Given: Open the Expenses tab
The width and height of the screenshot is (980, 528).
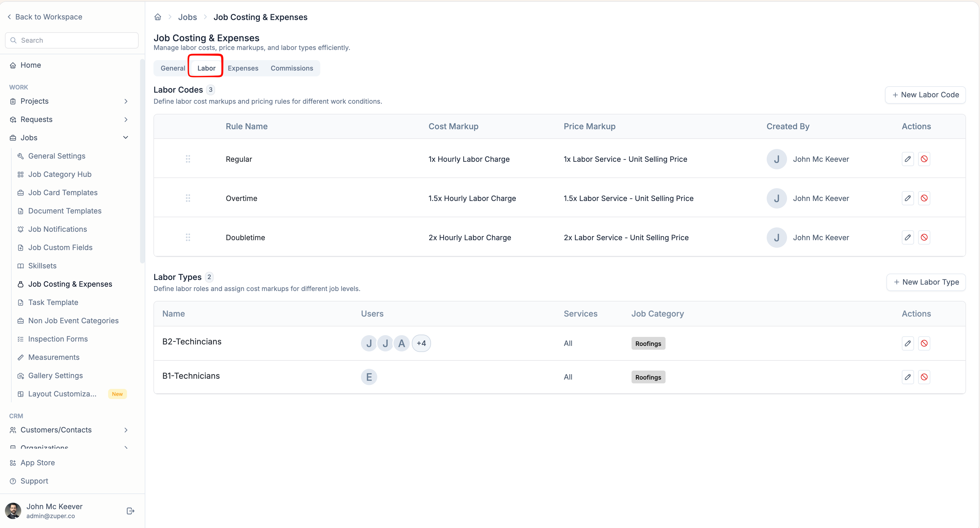Looking at the screenshot, I should 243,68.
